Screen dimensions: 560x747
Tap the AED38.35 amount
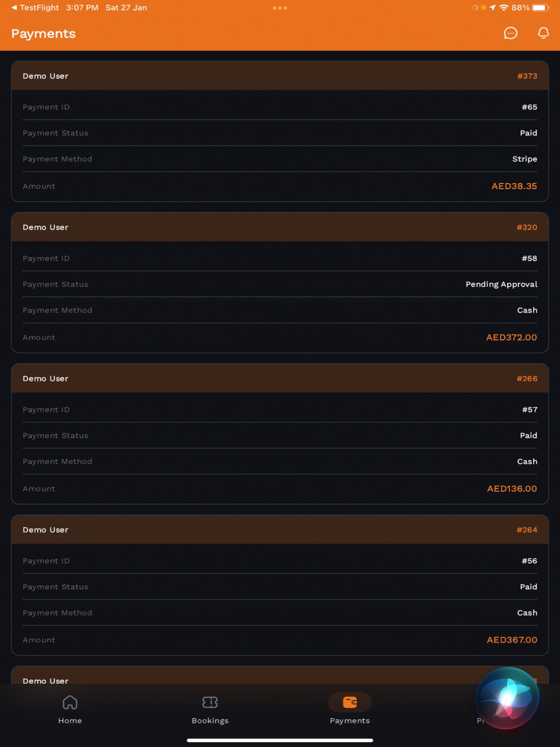point(514,186)
